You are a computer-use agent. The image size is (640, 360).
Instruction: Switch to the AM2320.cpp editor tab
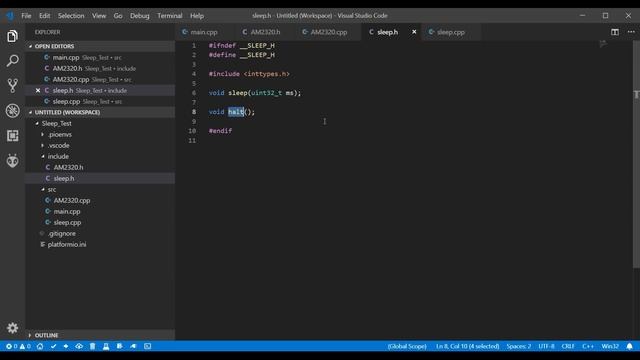point(329,32)
